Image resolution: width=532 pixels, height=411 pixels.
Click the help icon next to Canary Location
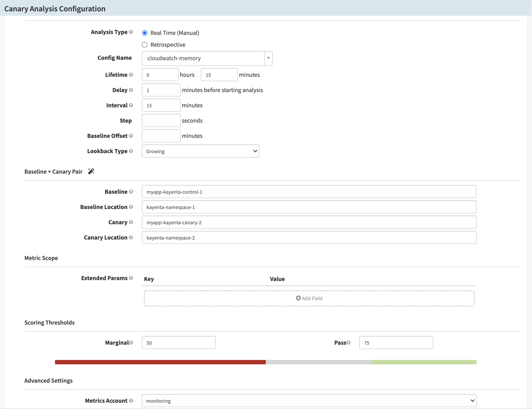[131, 237]
